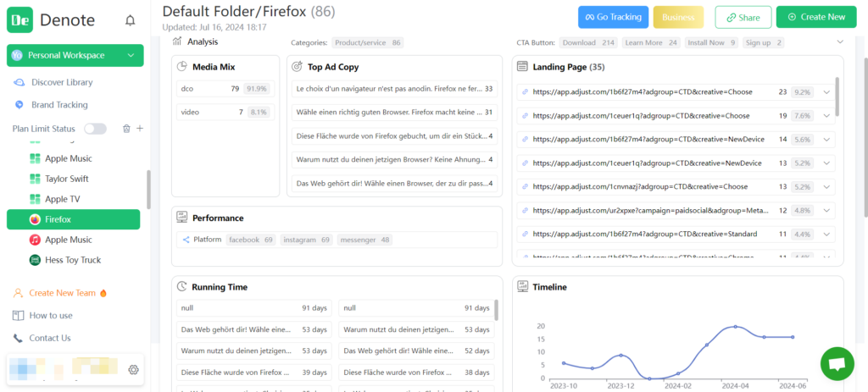868x392 pixels.
Task: Click messenger 48 platform tag
Action: (x=364, y=240)
